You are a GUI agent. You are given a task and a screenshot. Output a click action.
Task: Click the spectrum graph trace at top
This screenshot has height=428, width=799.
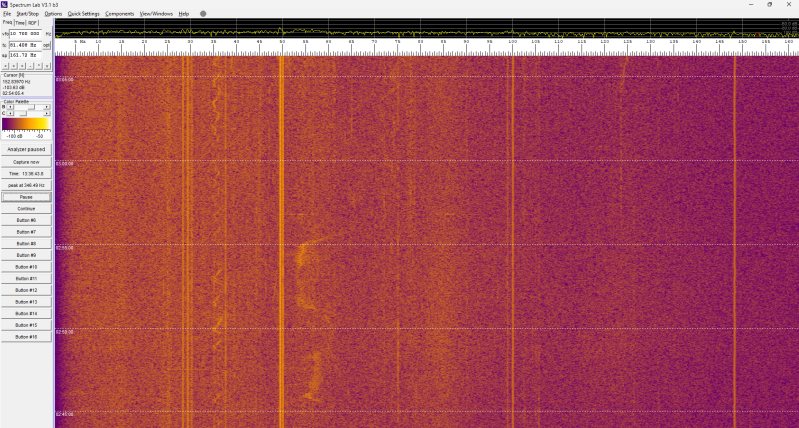(427, 32)
